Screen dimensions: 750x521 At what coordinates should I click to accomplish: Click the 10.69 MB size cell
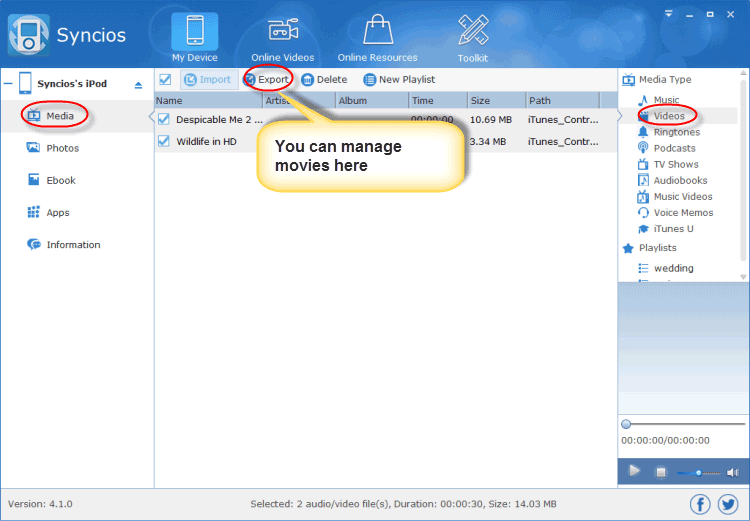coord(491,120)
